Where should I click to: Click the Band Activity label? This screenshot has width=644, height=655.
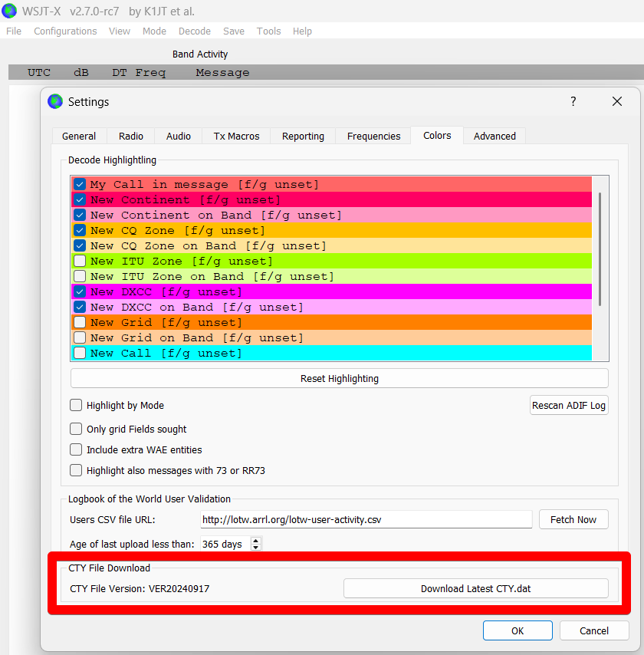click(x=200, y=54)
